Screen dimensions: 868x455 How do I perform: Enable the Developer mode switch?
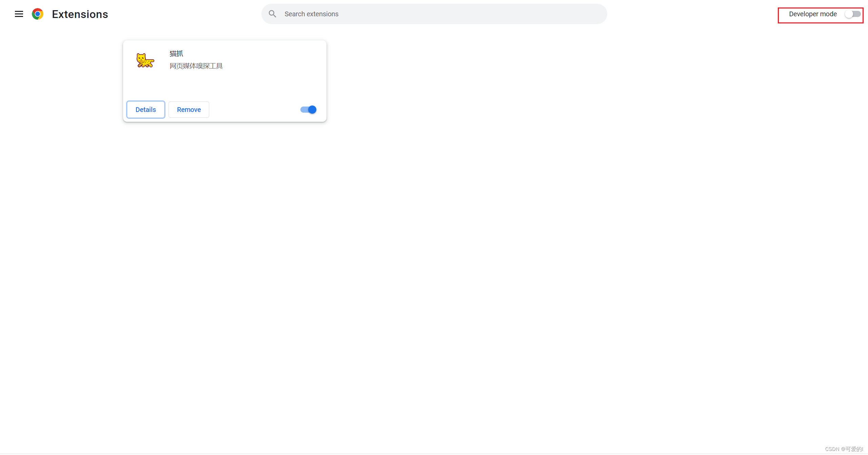[x=852, y=14]
